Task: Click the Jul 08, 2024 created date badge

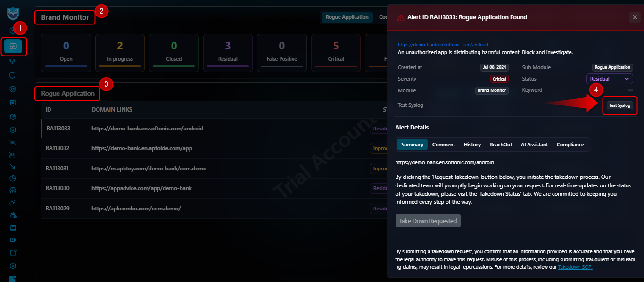Action: [x=495, y=67]
